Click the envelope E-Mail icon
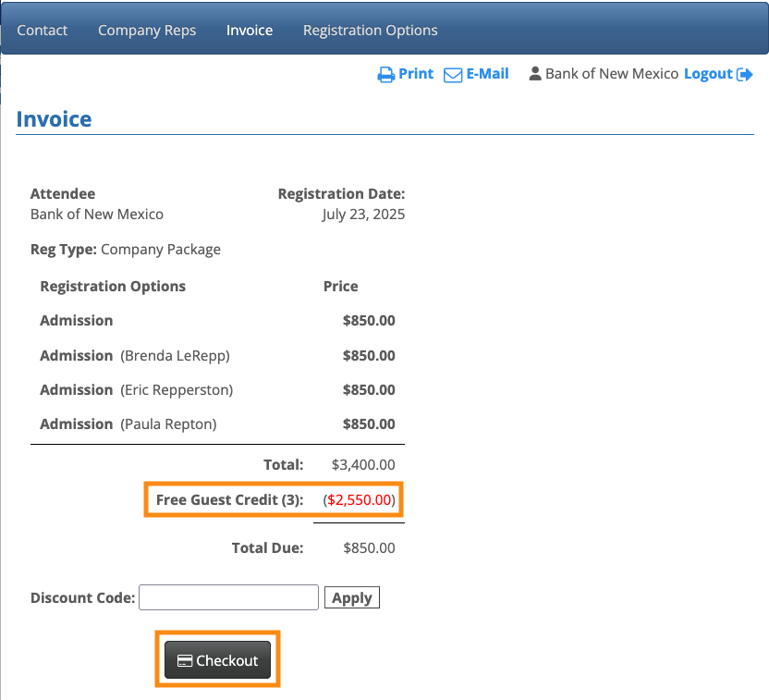Image resolution: width=769 pixels, height=700 pixels. point(453,75)
